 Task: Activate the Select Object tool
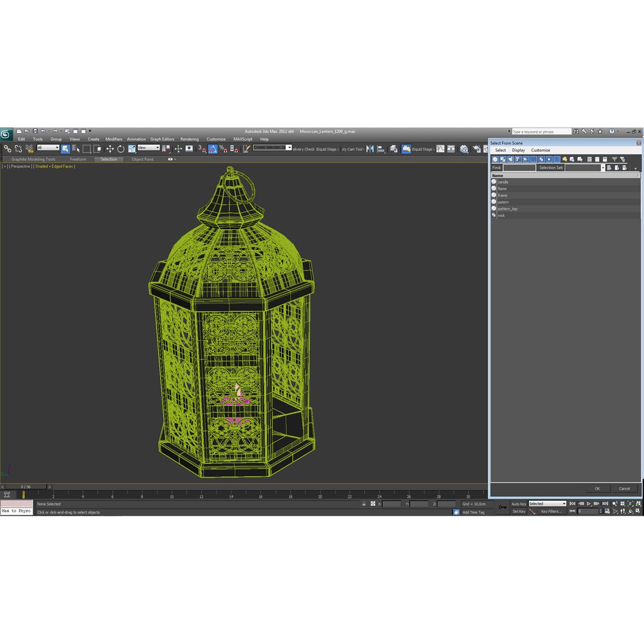[66, 148]
